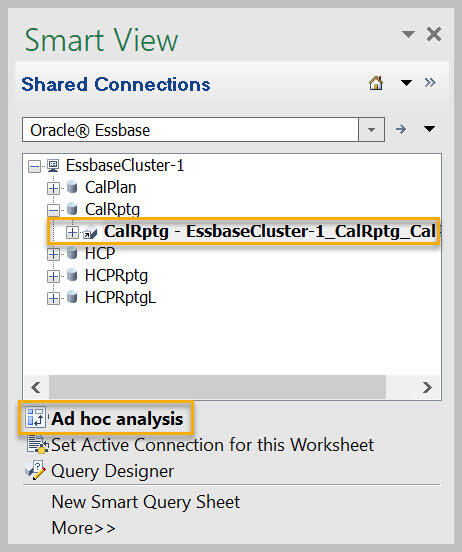Close the Smart View panel
The width and height of the screenshot is (462, 552).
coord(434,34)
